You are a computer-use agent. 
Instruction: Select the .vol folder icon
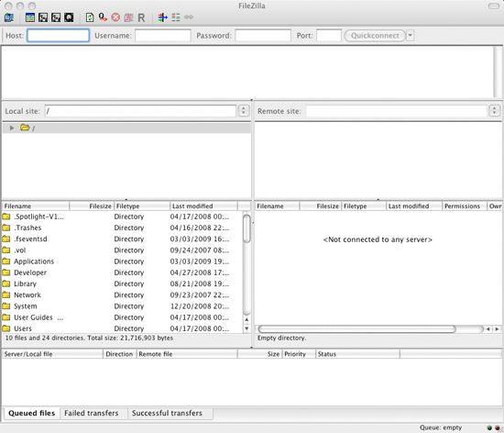pos(6,250)
